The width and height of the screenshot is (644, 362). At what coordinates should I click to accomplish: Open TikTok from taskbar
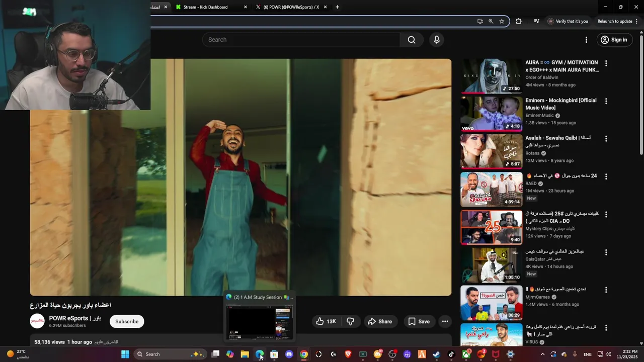click(451, 354)
